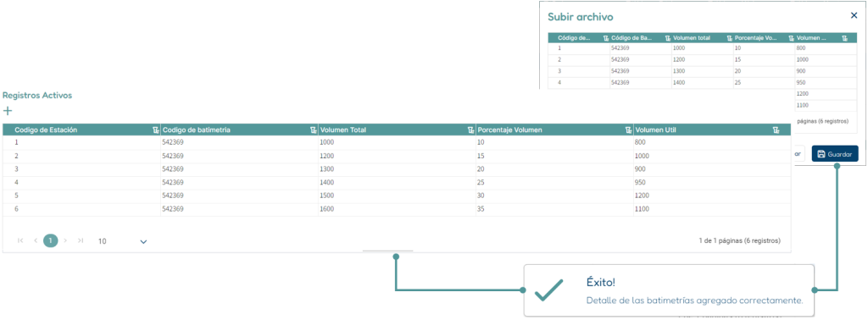
Task: Sort by Volumen Total header
Action: click(x=342, y=130)
